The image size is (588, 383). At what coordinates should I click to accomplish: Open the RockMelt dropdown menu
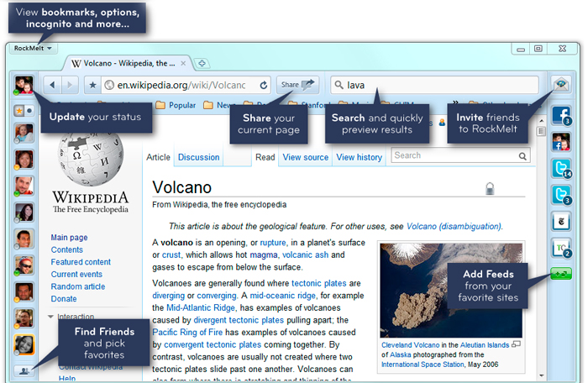click(x=33, y=48)
